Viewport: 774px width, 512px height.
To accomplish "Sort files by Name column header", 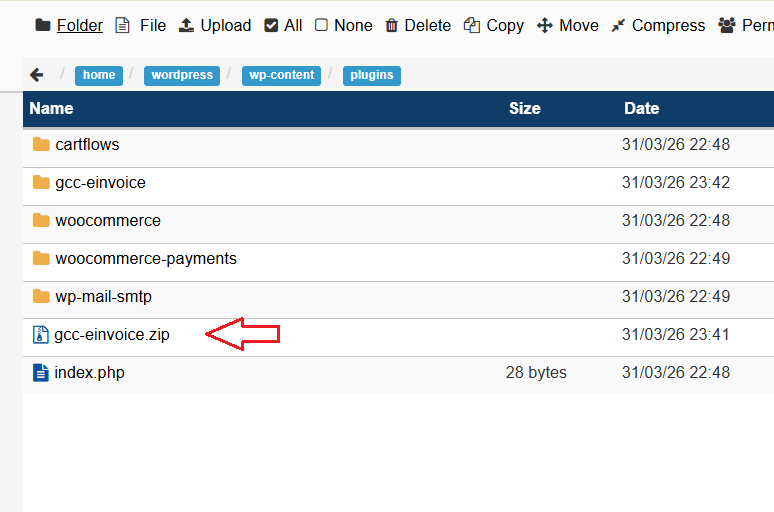I will point(51,108).
